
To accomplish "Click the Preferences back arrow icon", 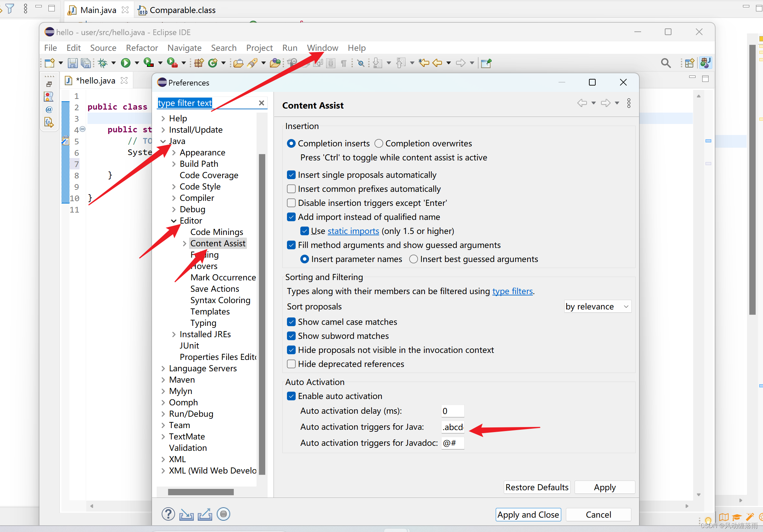I will click(582, 103).
